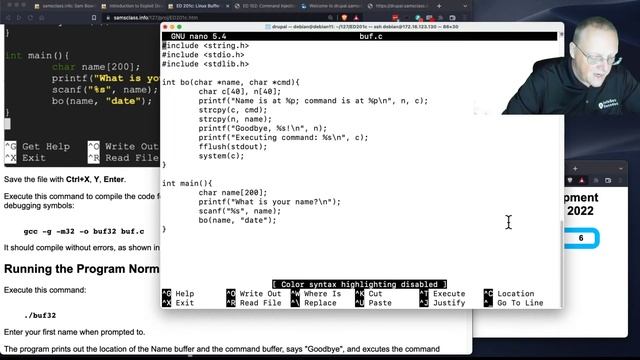Image resolution: width=640 pixels, height=360 pixels.
Task: Open the tab list chevron in main browser
Action: (x=465, y=6)
